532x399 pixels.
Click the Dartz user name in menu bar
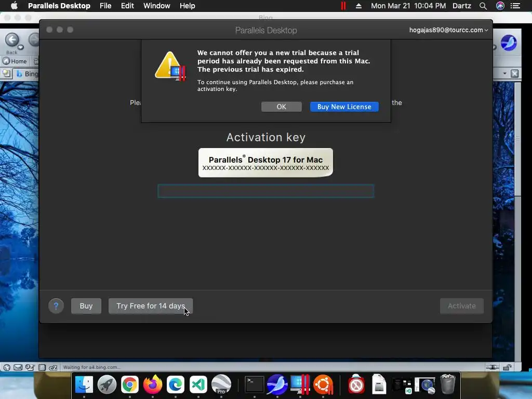coord(462,6)
